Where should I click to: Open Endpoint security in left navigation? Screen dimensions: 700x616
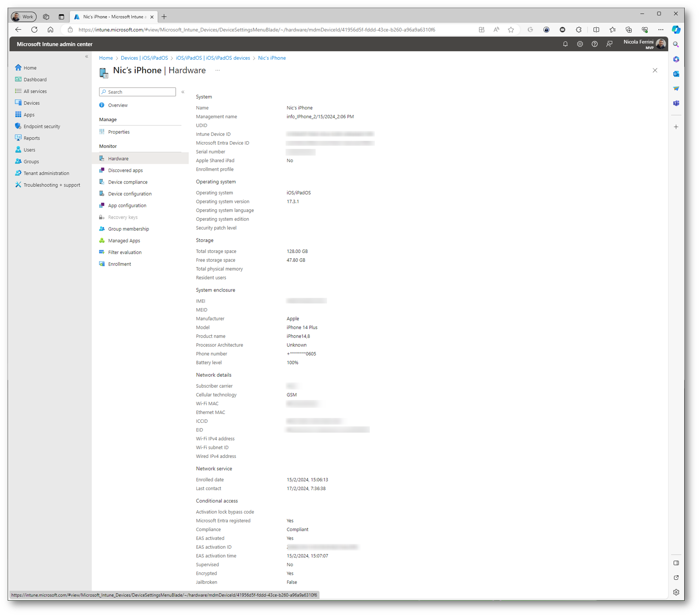(x=42, y=127)
